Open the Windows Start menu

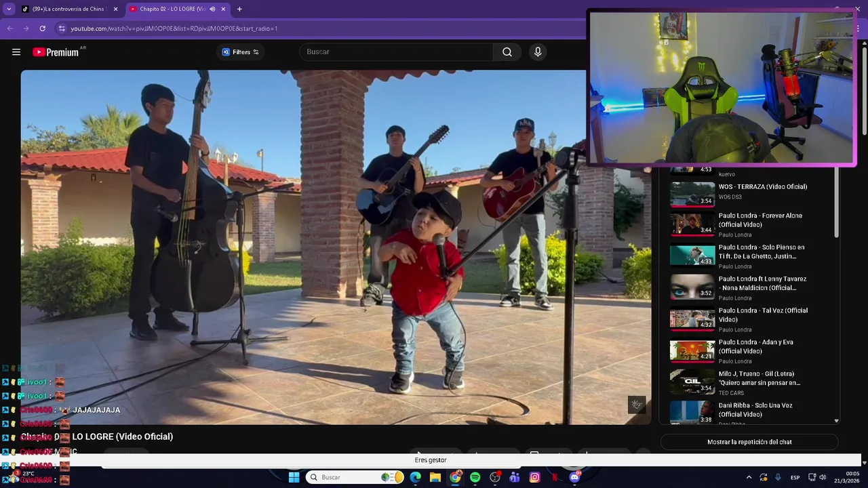coord(294,477)
